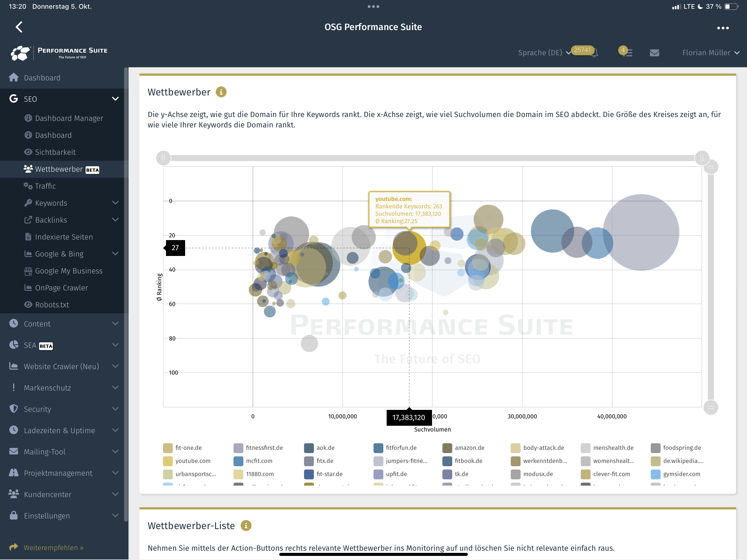Grab bottom handle of vertical zoom slider
Viewport: 747px width, 560px height.
coord(711,408)
